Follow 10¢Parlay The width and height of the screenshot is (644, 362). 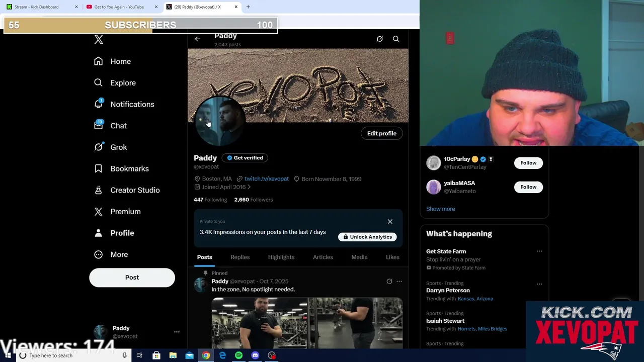[x=528, y=163]
